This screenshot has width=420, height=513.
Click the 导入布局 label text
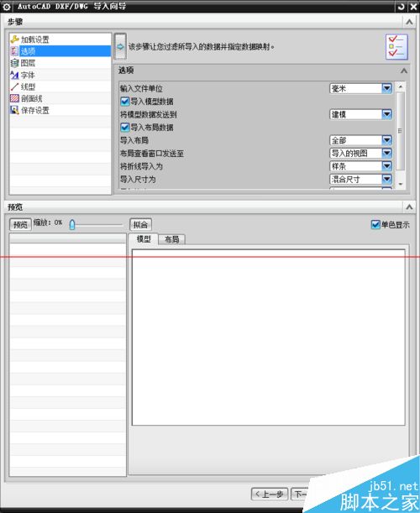[x=134, y=141]
